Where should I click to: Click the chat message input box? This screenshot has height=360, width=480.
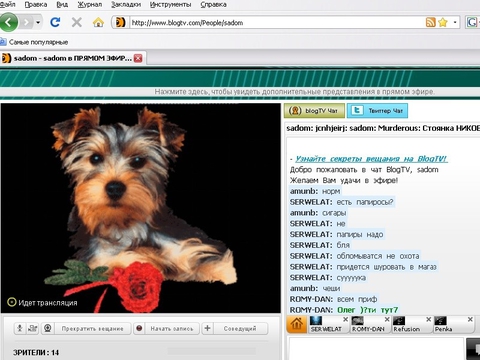coord(376,349)
